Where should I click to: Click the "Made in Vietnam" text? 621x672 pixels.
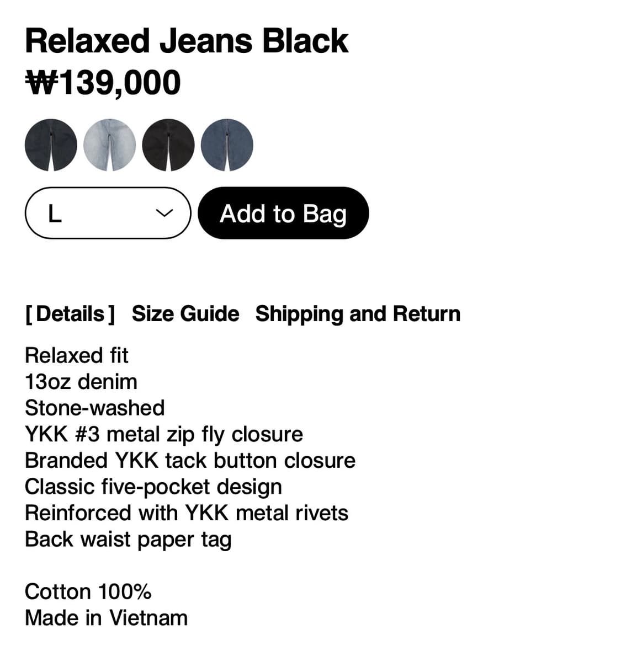(x=107, y=618)
